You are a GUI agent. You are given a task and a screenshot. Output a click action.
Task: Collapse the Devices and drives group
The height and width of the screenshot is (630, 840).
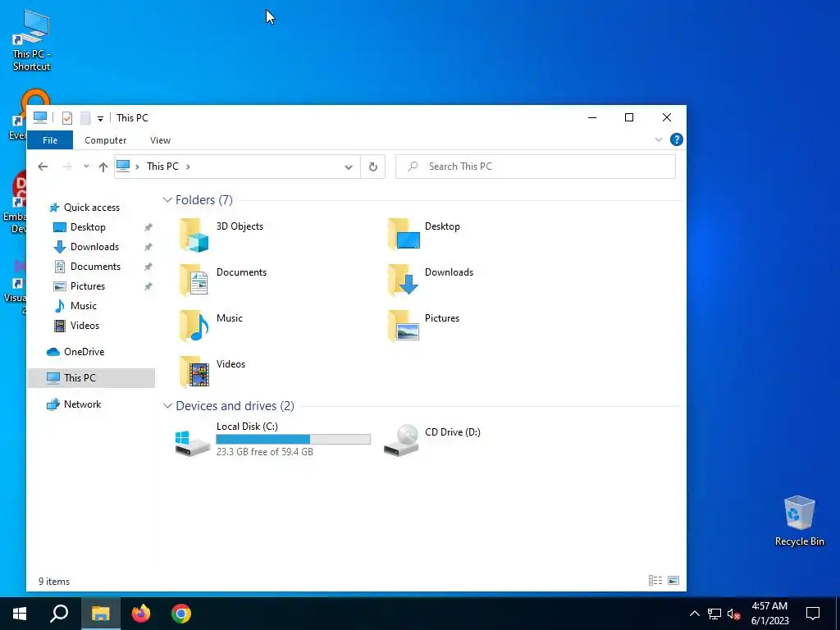[x=167, y=405]
